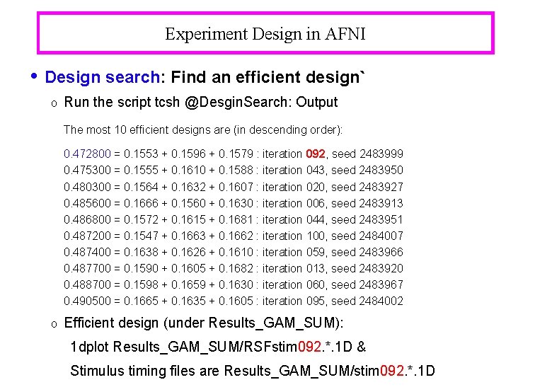Viewport: 535px width, 392px height.
Task: Click the blue 'Design search' heading text
Action: coord(103,77)
